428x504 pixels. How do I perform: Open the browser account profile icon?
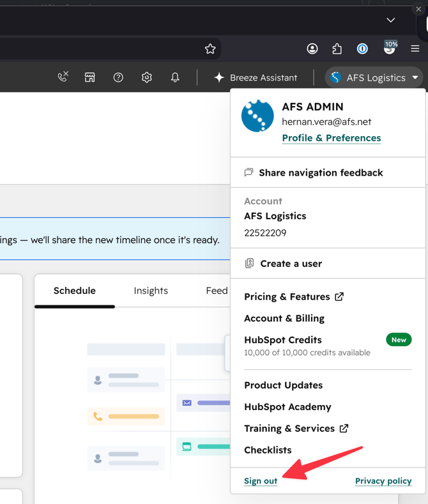[312, 49]
